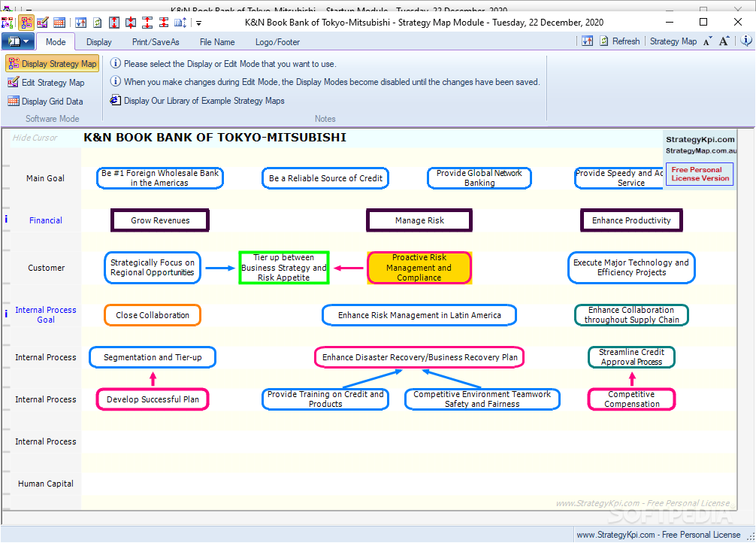Click the Competitive Compensation box

point(631,399)
